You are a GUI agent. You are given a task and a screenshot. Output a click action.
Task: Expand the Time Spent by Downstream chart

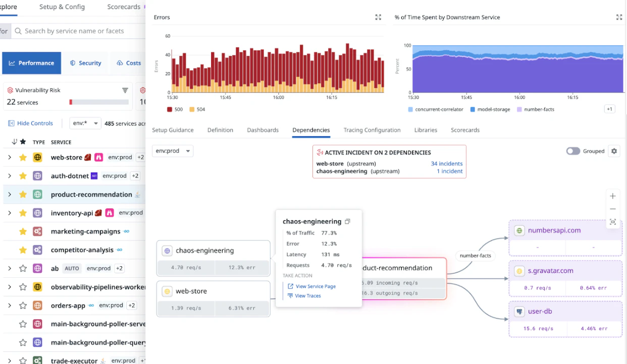coord(619,17)
